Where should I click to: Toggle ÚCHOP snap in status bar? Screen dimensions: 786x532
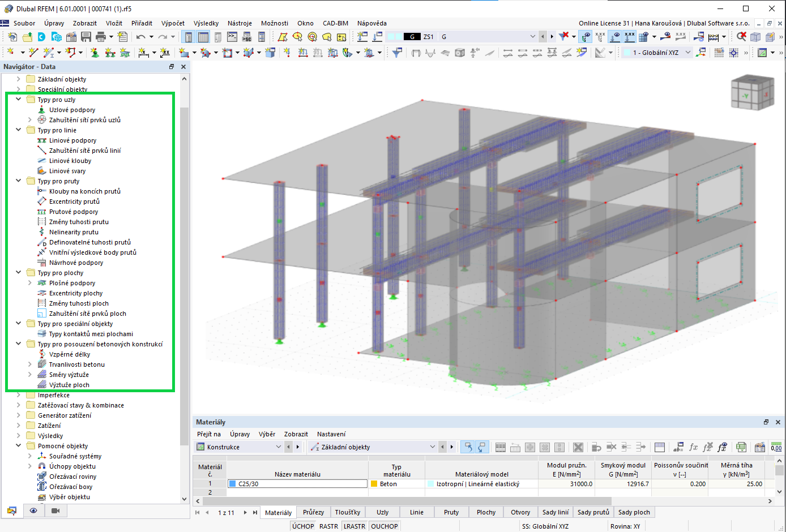303,526
